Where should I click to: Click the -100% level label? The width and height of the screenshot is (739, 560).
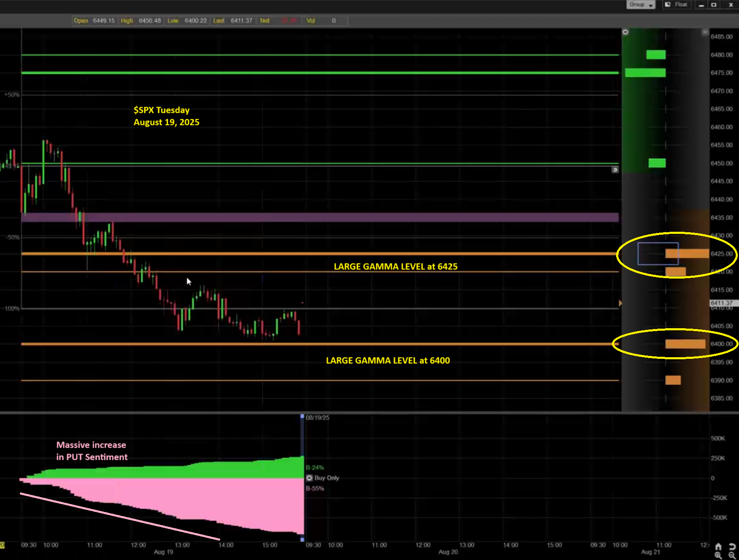point(11,309)
